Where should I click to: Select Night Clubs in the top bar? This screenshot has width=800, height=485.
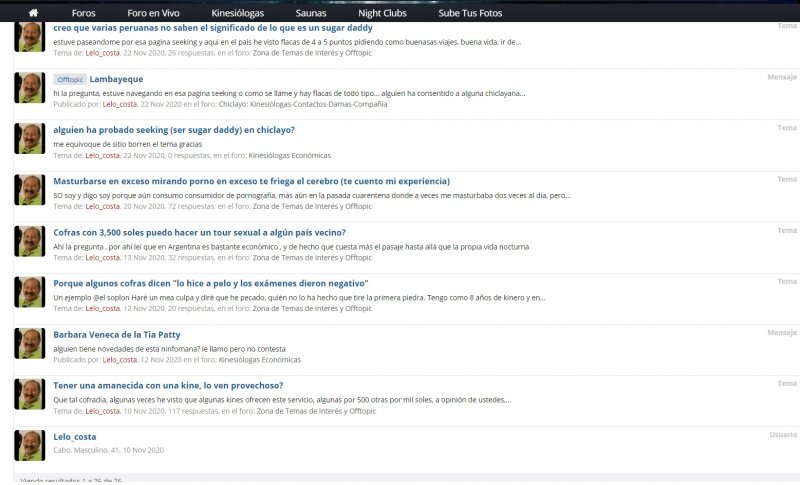pyautogui.click(x=381, y=13)
